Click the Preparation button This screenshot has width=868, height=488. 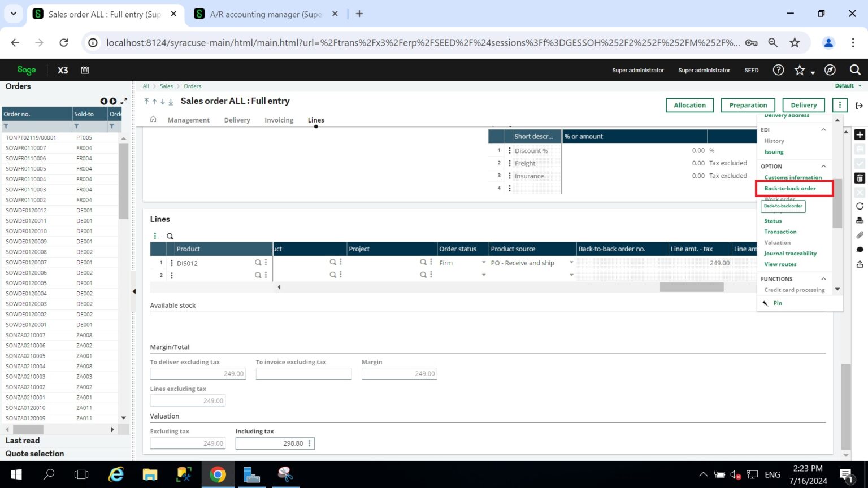pos(748,105)
